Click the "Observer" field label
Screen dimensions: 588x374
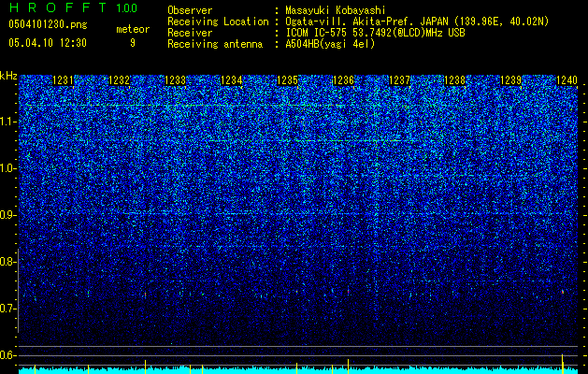[x=190, y=10]
